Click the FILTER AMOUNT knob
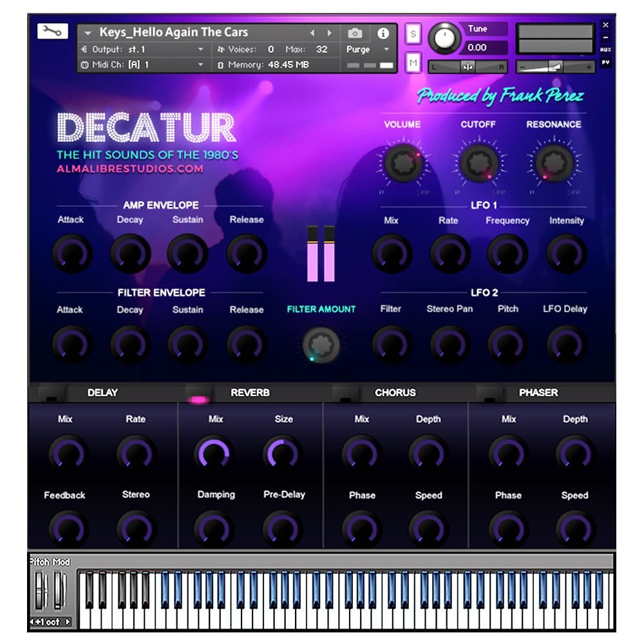 [x=321, y=345]
